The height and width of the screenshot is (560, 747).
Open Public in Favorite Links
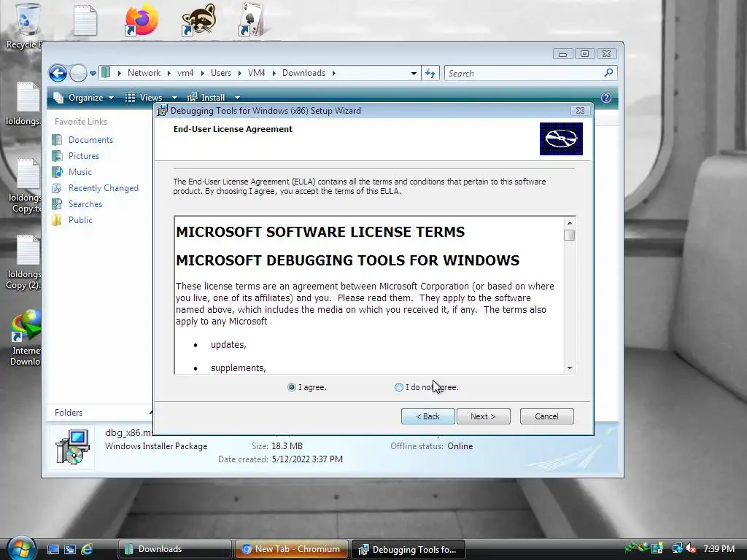pos(80,220)
